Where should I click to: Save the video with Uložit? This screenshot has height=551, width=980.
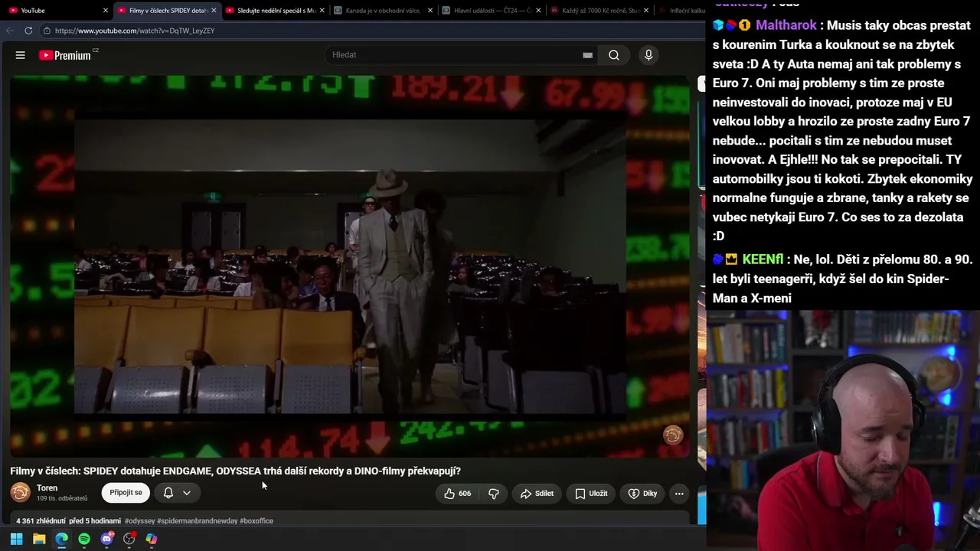(591, 494)
